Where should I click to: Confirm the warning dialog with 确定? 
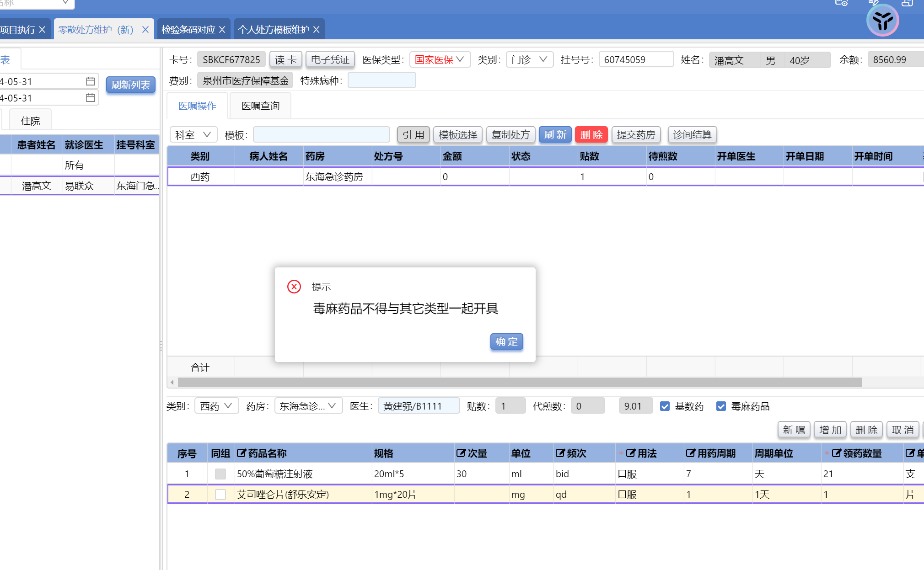tap(506, 341)
